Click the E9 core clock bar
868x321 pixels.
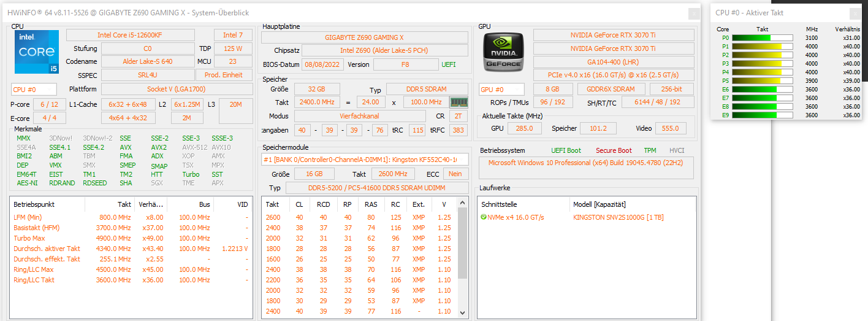tap(763, 115)
